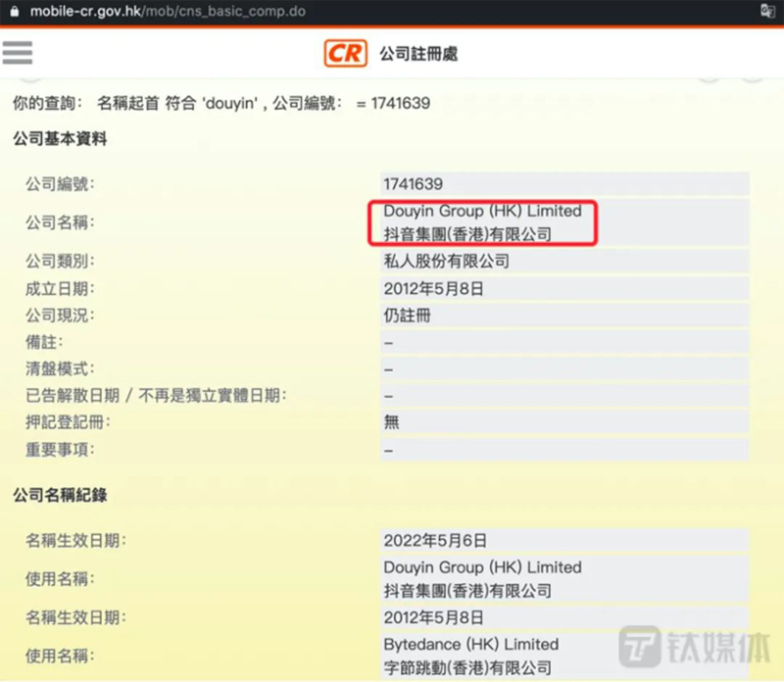Click the 私人股份有限公司 company type value
Image resolution: width=784 pixels, height=682 pixels.
[x=446, y=262]
